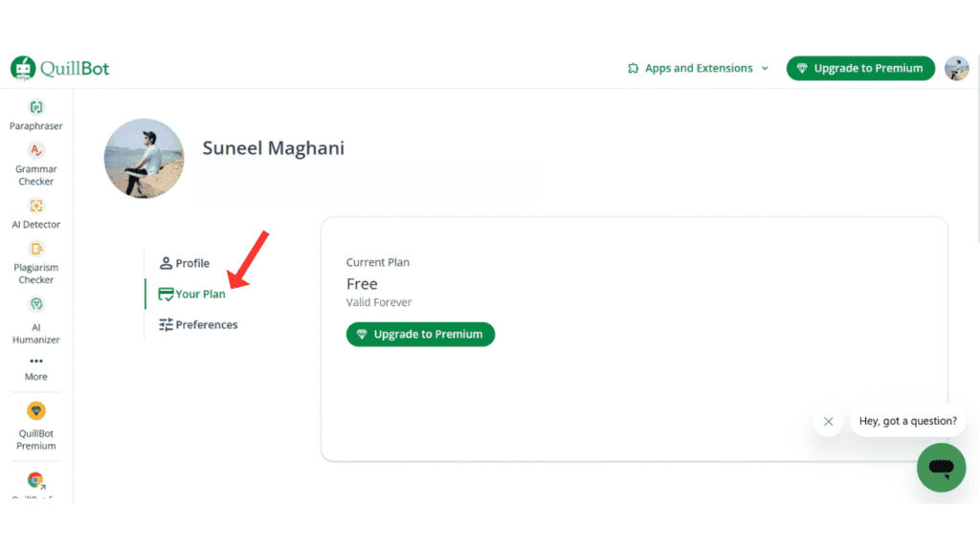
Task: Open the Plagiarism Checker
Action: pos(35,263)
